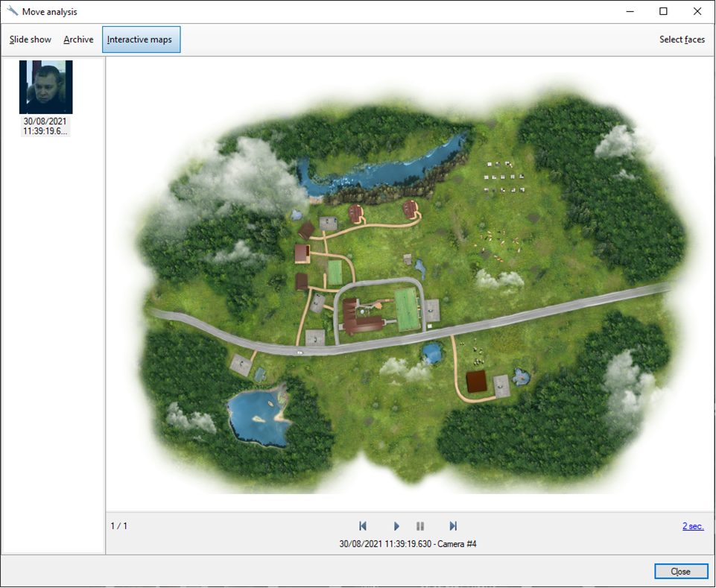The image size is (716, 588).
Task: Select the Interactive maps tab
Action: pyautogui.click(x=141, y=39)
